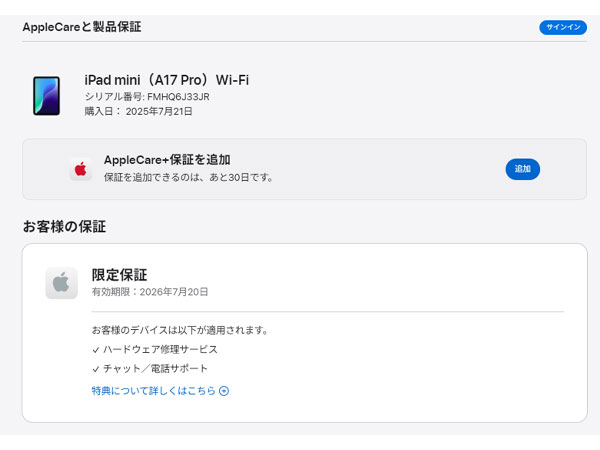The image size is (600, 450).
Task: Click the お客様の保証 section heading
Action: coord(64,227)
